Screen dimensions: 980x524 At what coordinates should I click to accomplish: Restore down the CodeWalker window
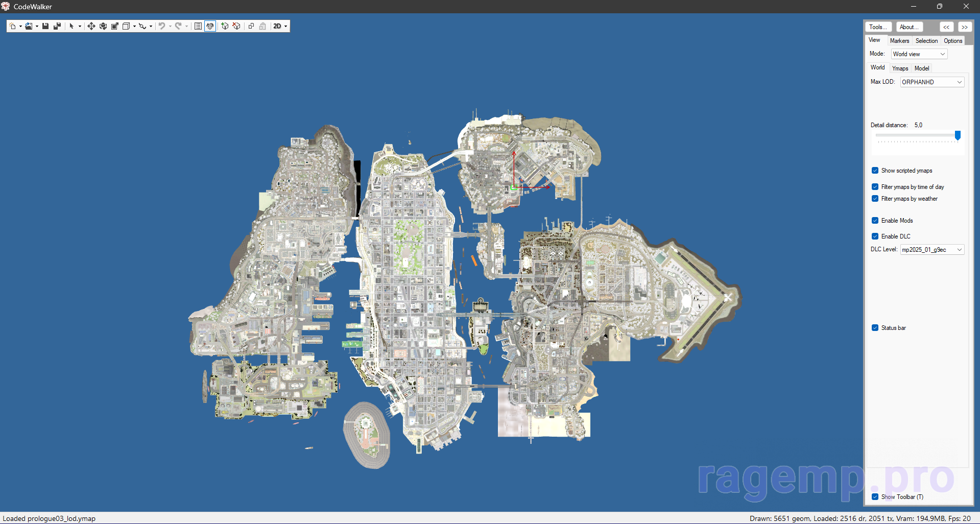click(x=939, y=6)
